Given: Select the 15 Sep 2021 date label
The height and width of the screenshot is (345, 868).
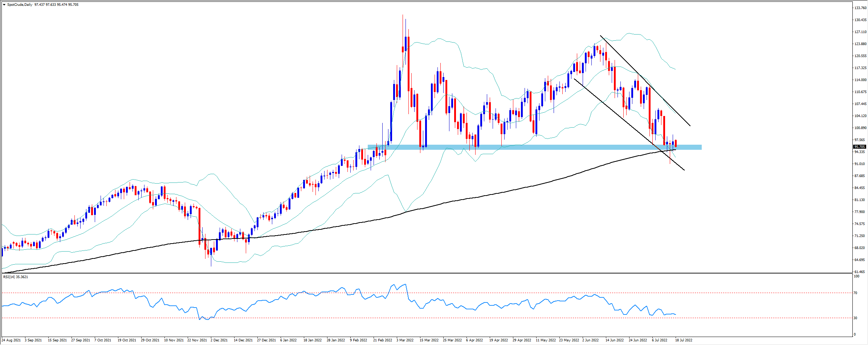Looking at the screenshot, I should tap(57, 340).
